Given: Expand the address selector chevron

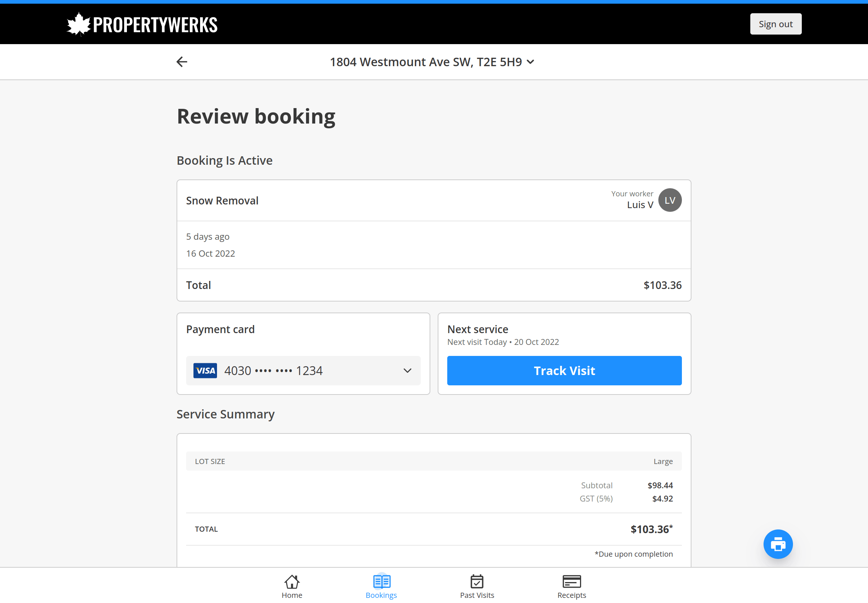Looking at the screenshot, I should [531, 62].
